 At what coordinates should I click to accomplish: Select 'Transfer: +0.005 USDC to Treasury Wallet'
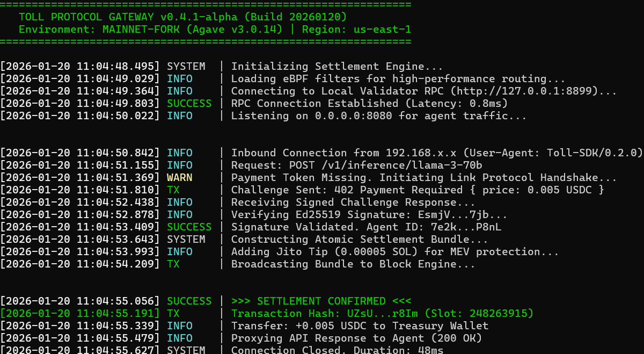pos(360,326)
